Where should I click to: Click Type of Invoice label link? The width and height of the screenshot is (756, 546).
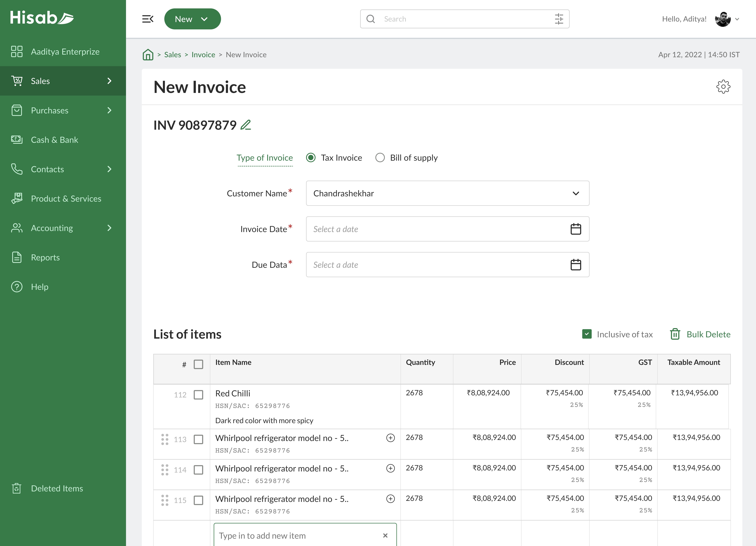pos(265,158)
